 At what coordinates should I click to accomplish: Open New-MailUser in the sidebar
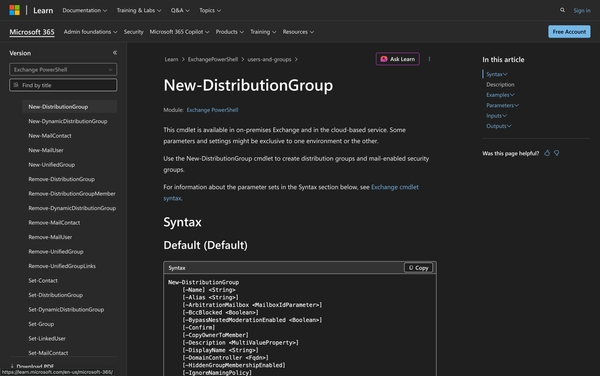point(46,150)
